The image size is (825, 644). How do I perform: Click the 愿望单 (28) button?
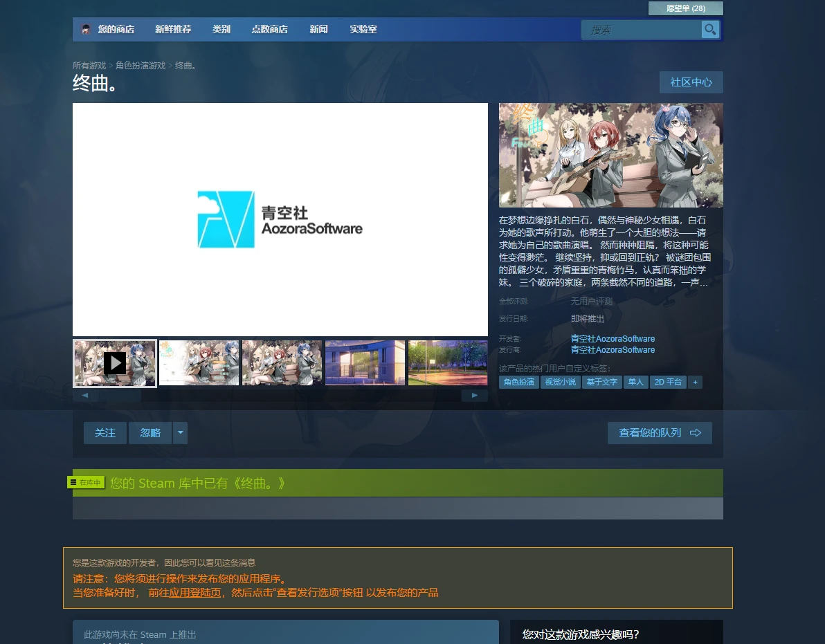coord(686,8)
